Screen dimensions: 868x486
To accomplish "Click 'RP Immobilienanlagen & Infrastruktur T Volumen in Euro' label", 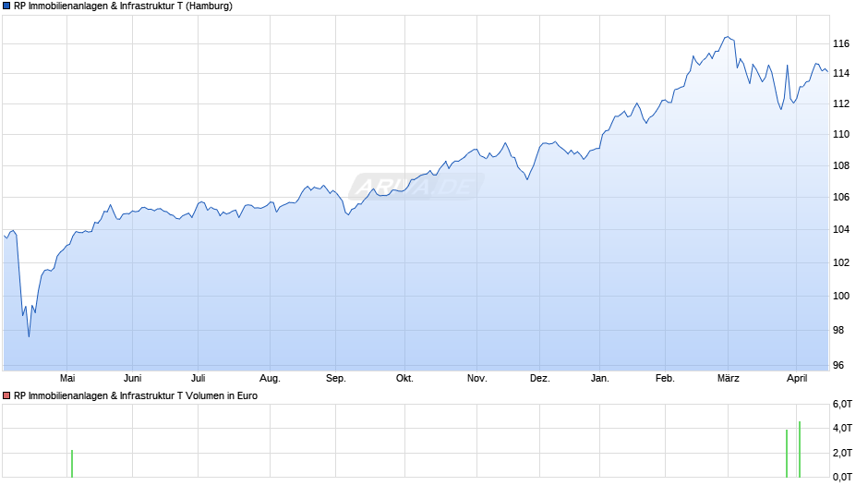I will click(x=136, y=395).
